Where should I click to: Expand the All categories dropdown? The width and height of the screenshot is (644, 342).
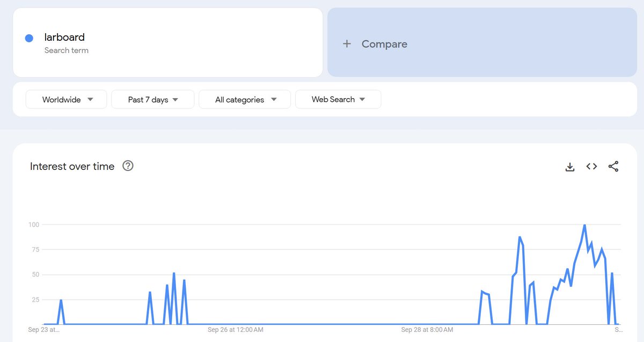[245, 99]
